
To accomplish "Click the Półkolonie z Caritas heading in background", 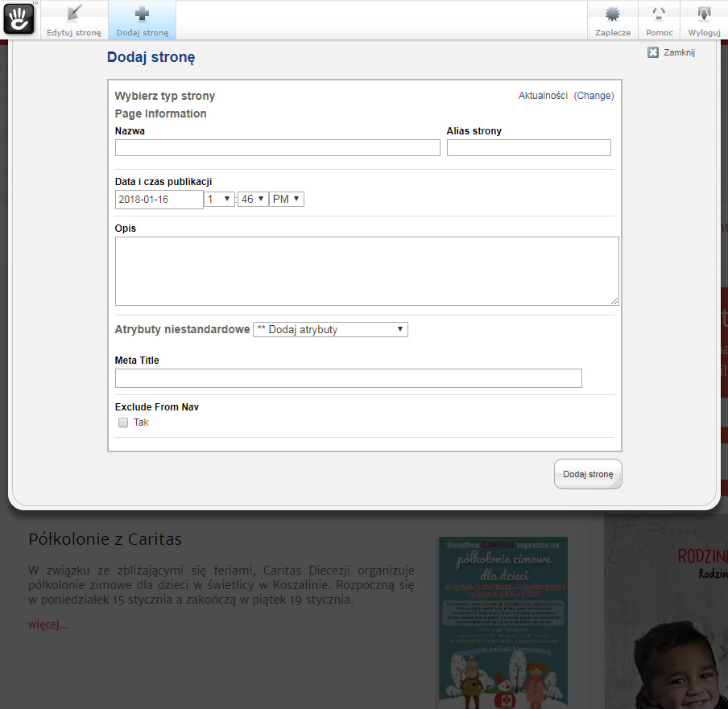I will (x=105, y=539).
